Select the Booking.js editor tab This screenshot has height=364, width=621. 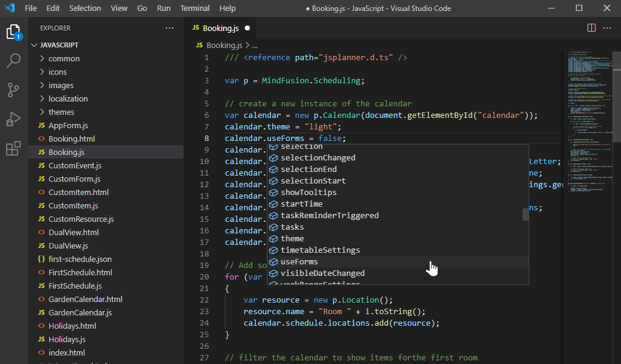tap(221, 28)
